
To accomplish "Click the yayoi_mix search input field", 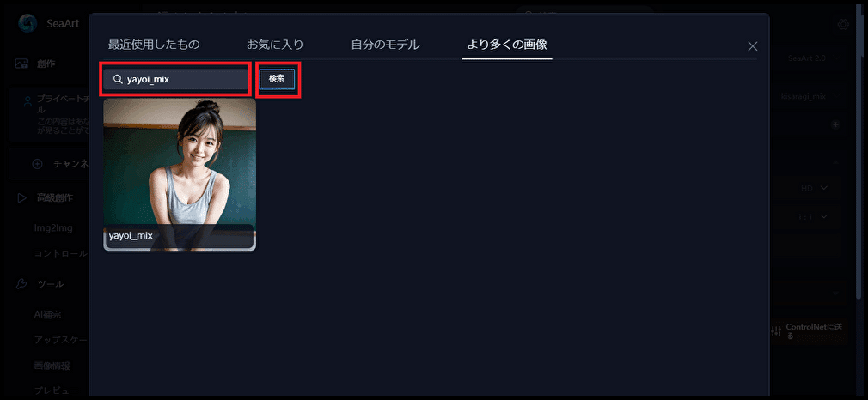I will tap(176, 79).
